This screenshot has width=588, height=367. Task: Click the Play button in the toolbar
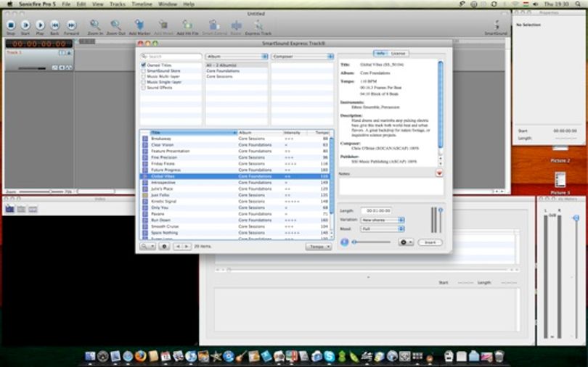(x=40, y=25)
